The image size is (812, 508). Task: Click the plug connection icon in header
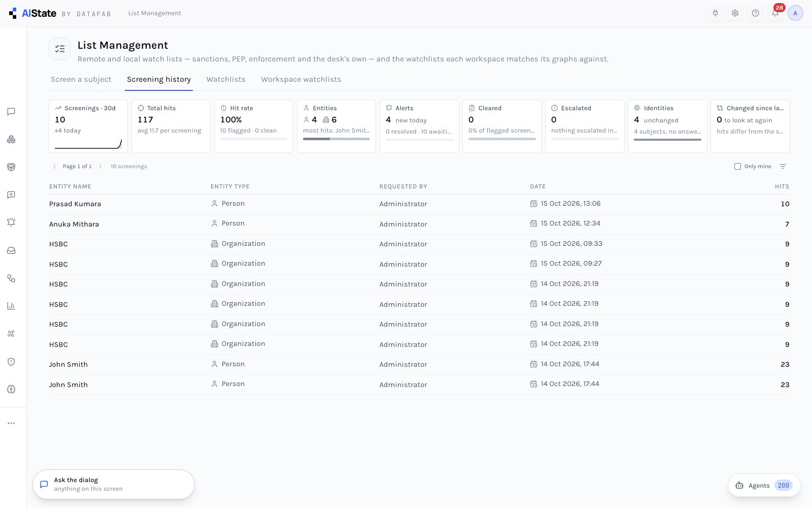pos(715,13)
